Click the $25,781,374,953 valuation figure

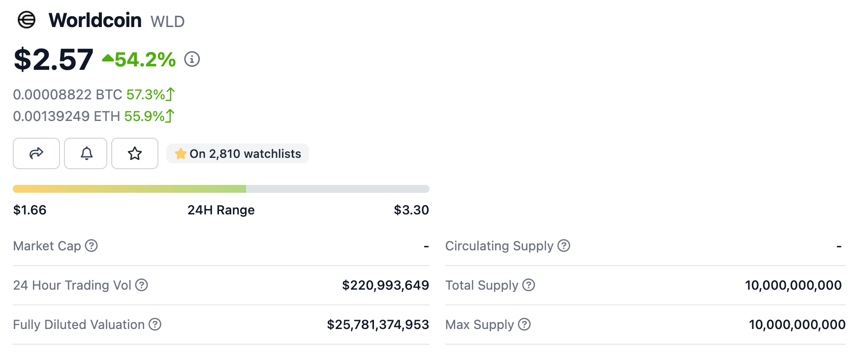point(378,325)
